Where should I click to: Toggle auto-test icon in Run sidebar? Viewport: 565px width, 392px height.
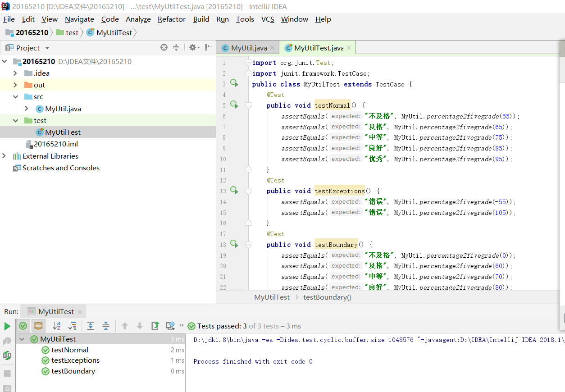pyautogui.click(x=7, y=356)
